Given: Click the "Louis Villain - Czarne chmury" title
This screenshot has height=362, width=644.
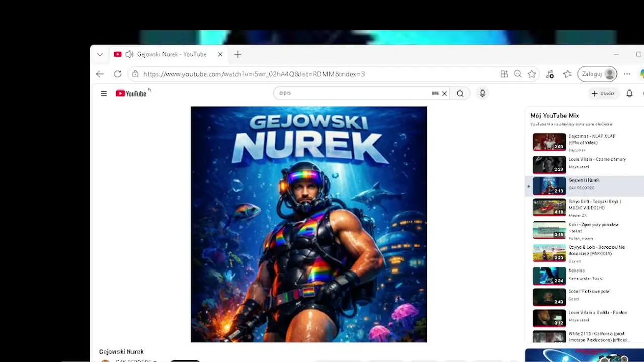Looking at the screenshot, I should (x=597, y=159).
